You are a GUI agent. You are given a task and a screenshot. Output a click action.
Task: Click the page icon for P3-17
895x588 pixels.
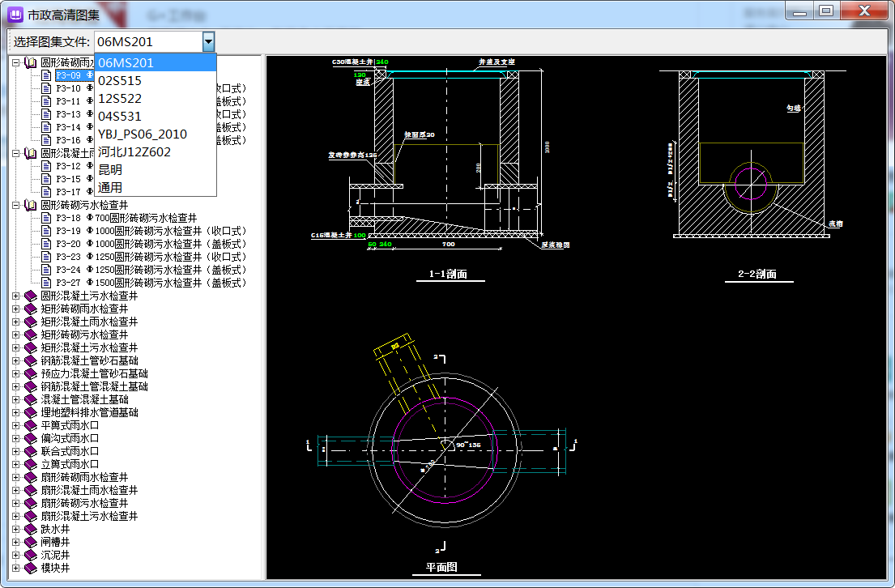click(x=47, y=192)
